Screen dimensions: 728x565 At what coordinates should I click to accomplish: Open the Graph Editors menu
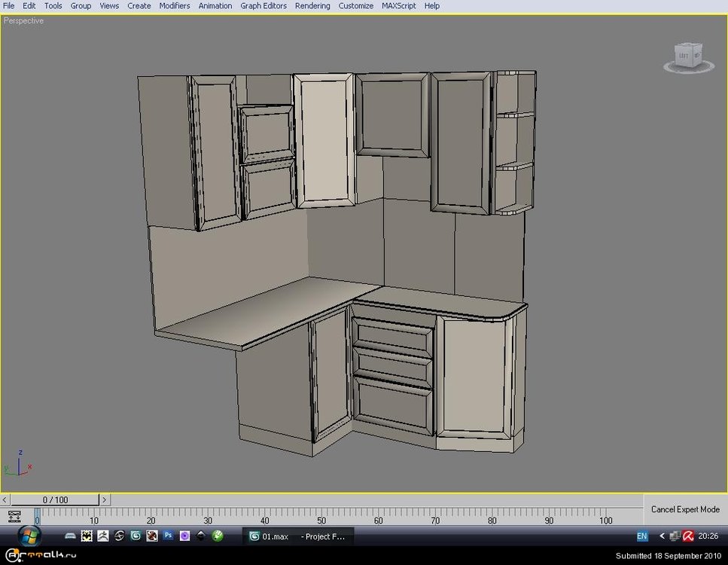click(x=263, y=6)
